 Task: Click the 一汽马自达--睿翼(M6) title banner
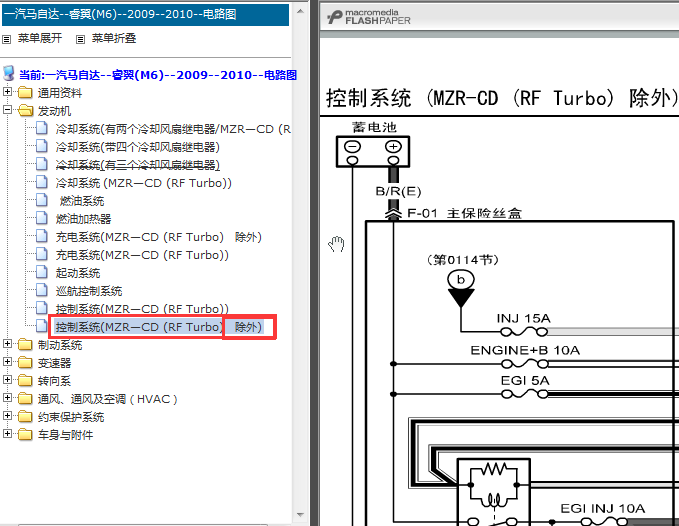tap(146, 15)
